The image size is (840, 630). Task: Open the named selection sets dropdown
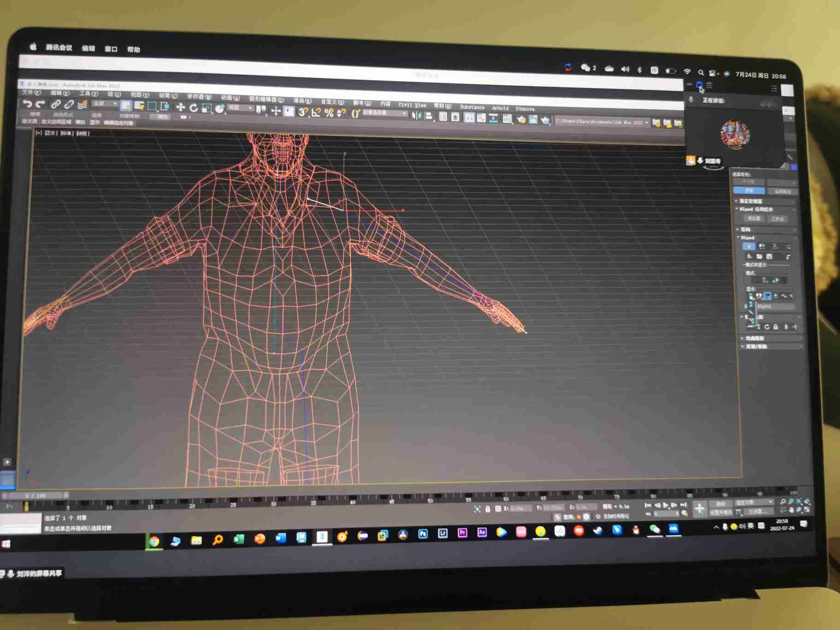pos(385,113)
